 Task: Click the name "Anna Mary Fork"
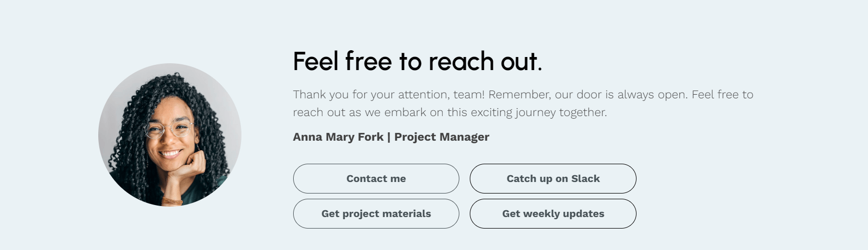point(338,137)
